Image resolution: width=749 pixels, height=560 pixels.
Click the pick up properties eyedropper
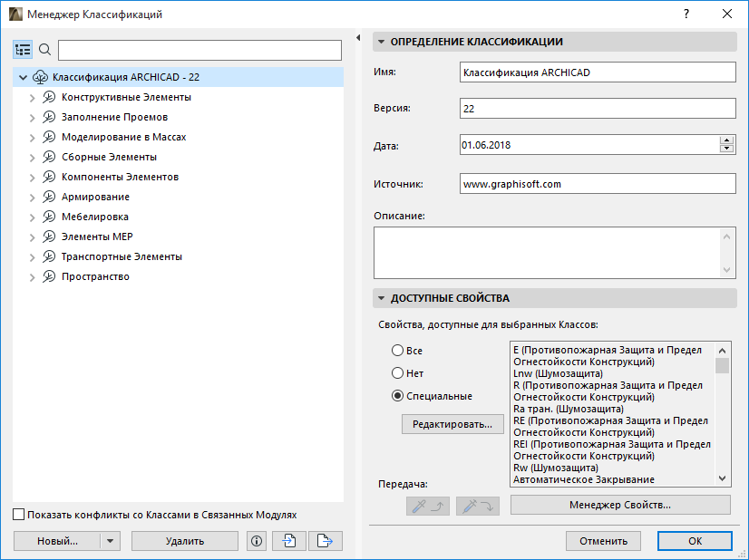pos(428,506)
